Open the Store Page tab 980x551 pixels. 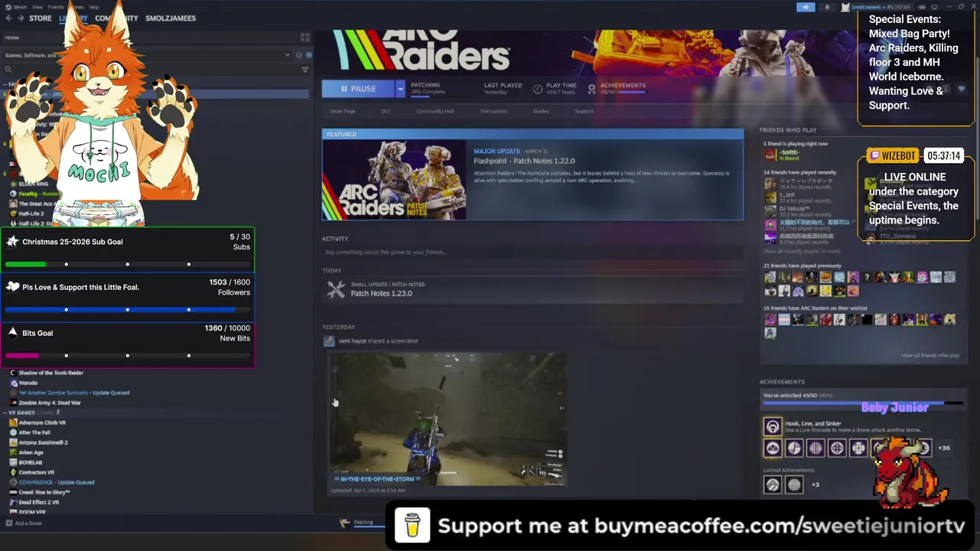[343, 111]
